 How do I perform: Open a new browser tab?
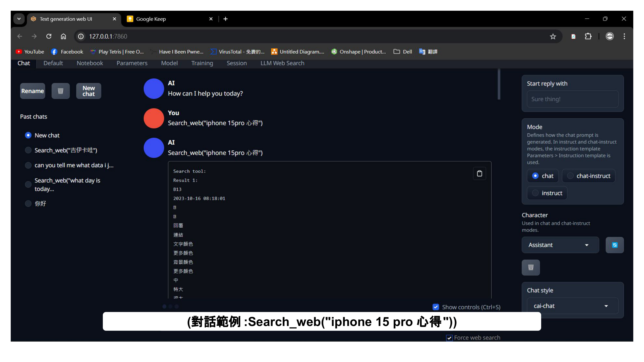(225, 19)
